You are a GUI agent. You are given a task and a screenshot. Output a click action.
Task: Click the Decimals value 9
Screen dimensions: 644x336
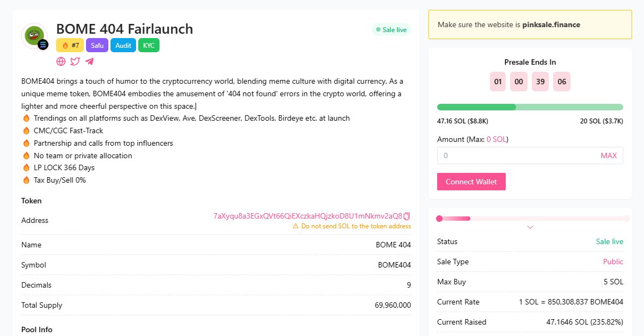tap(409, 285)
